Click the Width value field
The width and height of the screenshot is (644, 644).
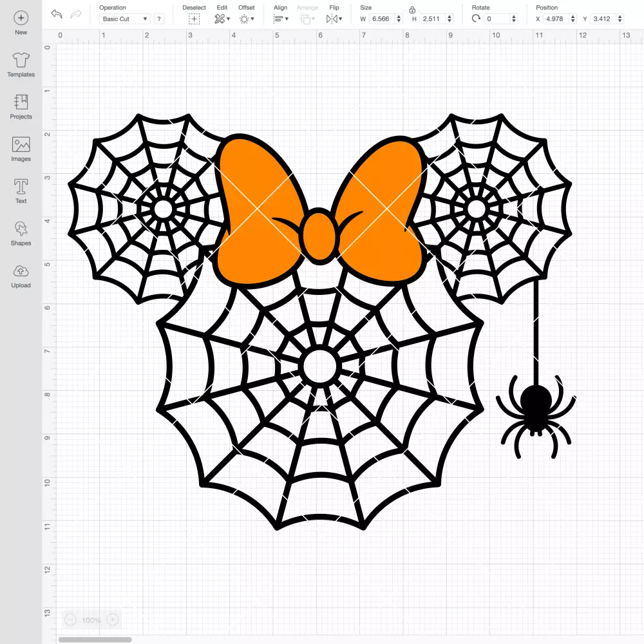[x=381, y=19]
